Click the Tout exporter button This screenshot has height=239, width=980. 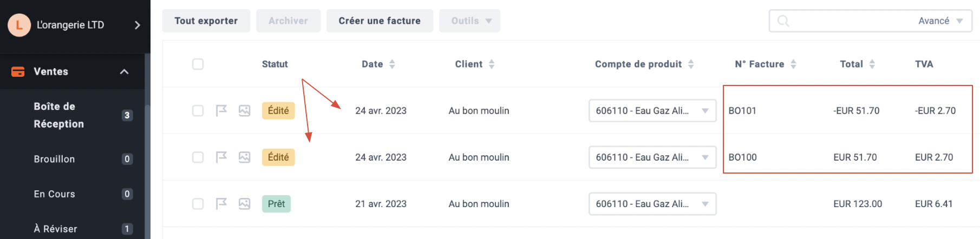point(206,21)
